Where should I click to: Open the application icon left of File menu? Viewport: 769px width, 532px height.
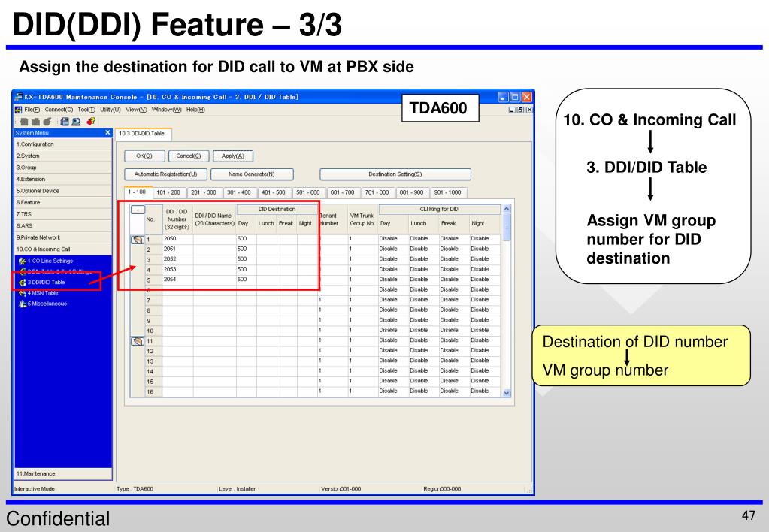pyautogui.click(x=19, y=110)
